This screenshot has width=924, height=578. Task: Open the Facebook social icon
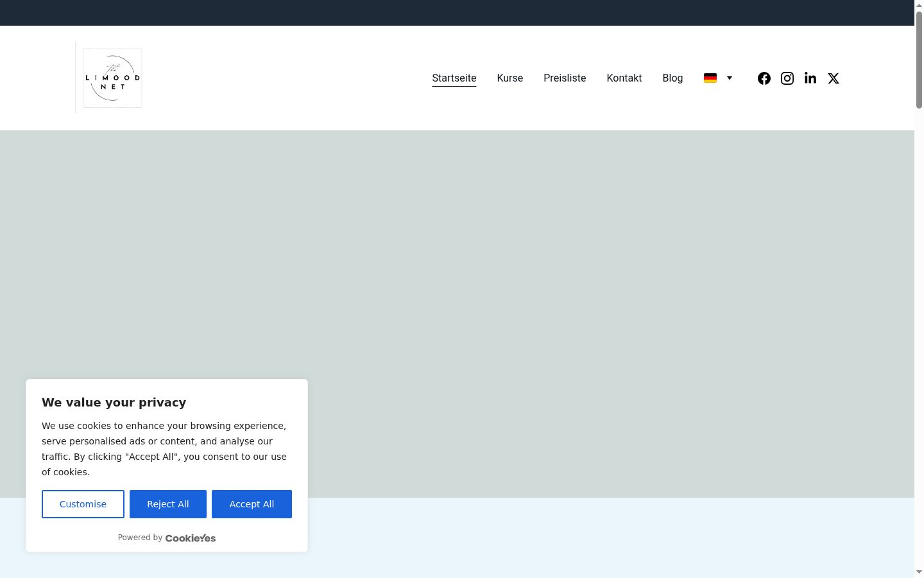click(x=764, y=78)
